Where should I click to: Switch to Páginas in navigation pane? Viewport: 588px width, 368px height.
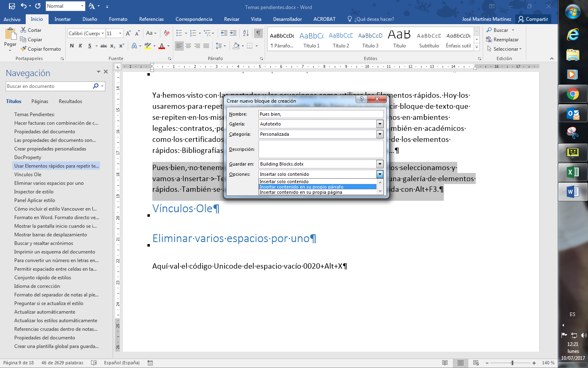pos(40,101)
